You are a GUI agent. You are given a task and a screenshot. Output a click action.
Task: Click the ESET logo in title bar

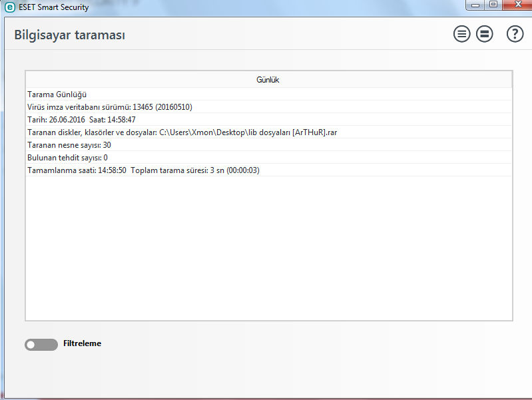(10, 7)
